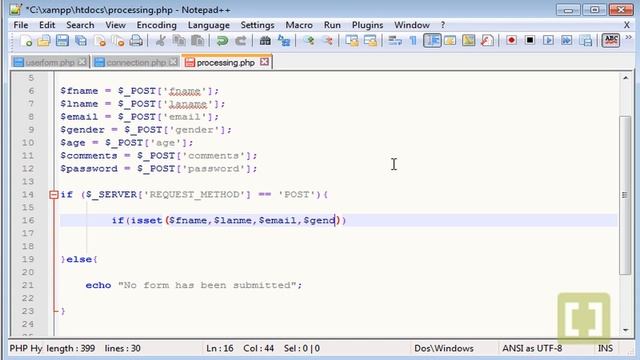Image resolution: width=640 pixels, height=360 pixels.
Task: Open the Replace dialog icon
Action: (x=284, y=41)
